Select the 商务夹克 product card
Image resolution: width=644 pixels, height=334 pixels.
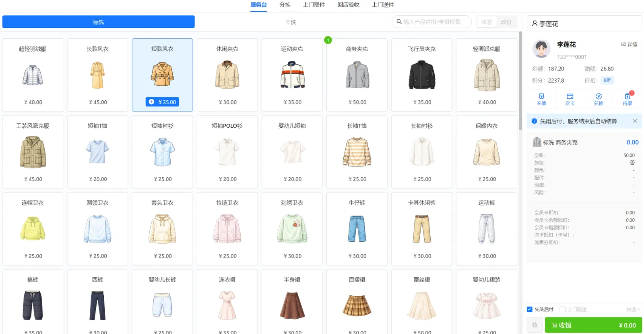pos(357,75)
